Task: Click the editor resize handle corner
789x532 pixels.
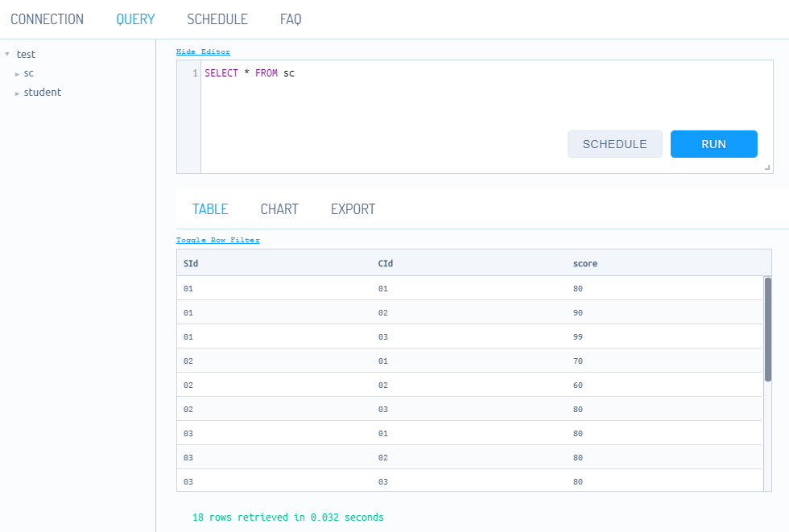Action: tap(767, 167)
